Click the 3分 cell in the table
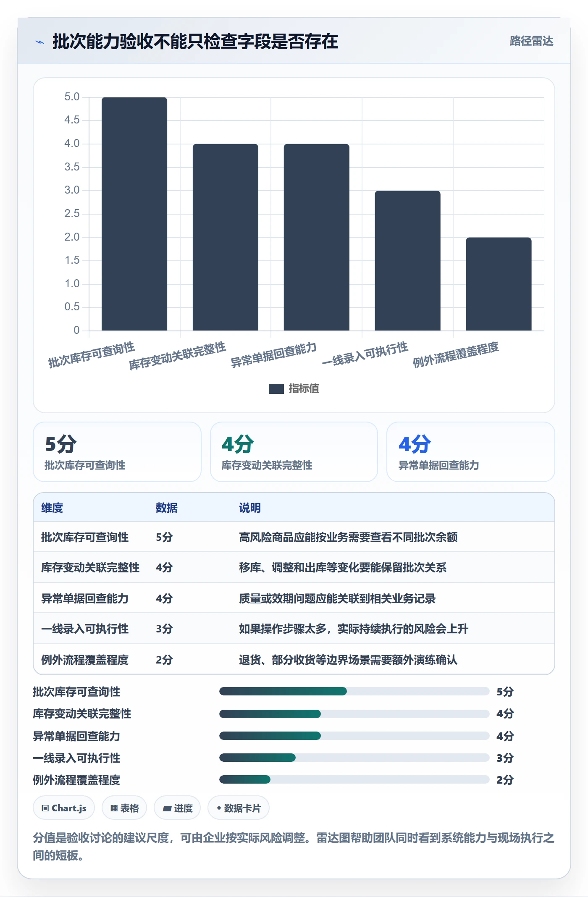Screen dimensions: 588x897 point(164,629)
